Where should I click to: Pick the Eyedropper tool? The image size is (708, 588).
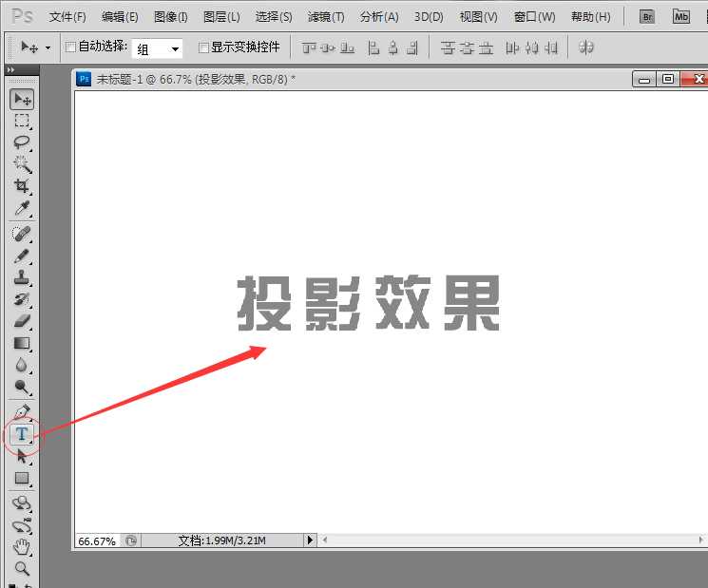22,208
